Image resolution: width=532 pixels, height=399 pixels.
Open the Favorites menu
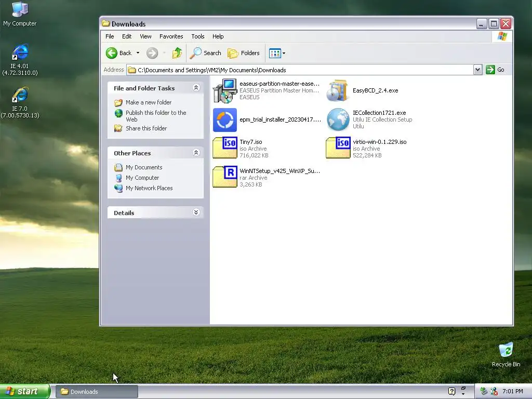[x=171, y=36]
